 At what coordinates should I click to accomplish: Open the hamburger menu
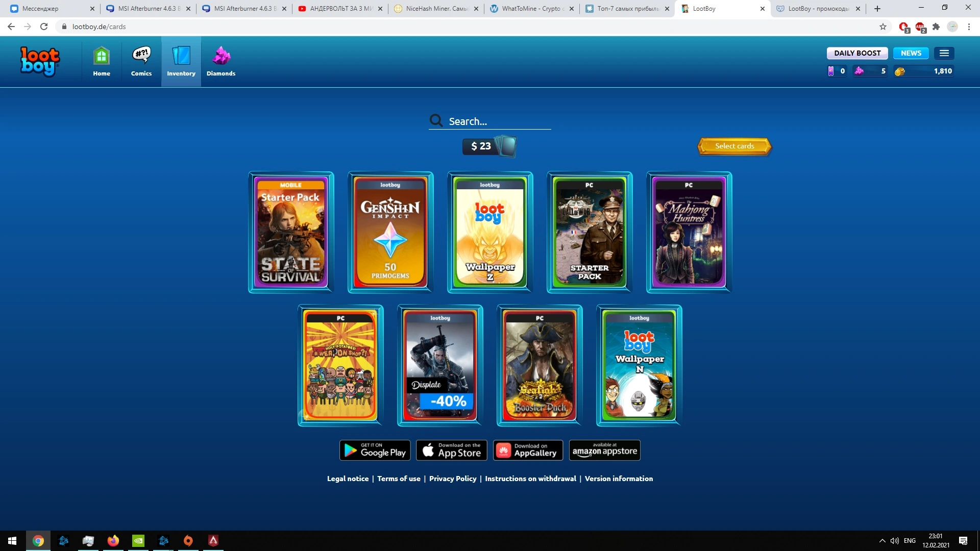click(944, 53)
